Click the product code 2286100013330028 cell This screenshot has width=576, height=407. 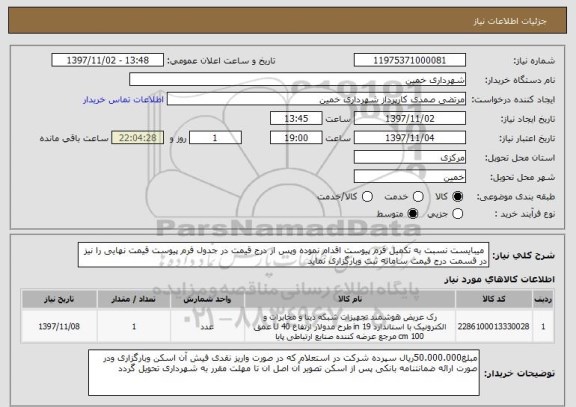pyautogui.click(x=494, y=327)
